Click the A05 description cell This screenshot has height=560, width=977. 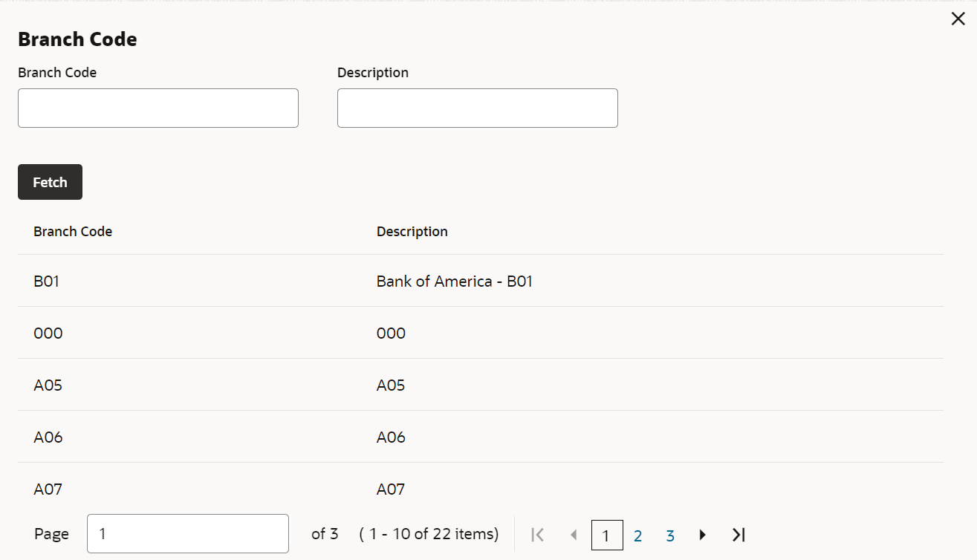391,385
